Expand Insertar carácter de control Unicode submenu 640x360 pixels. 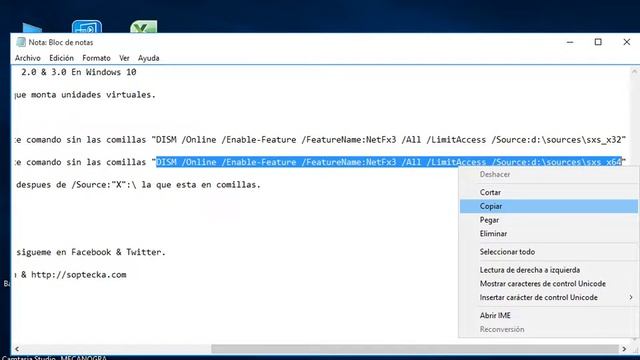549,298
